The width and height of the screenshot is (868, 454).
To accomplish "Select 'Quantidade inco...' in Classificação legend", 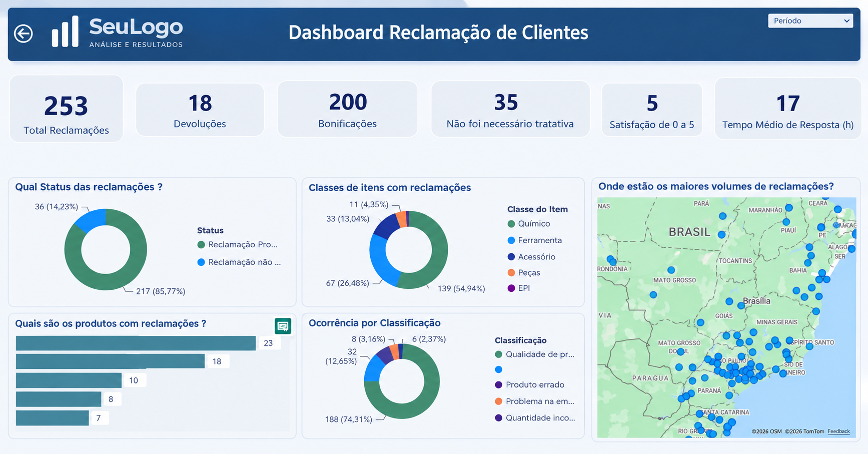I will tap(535, 418).
